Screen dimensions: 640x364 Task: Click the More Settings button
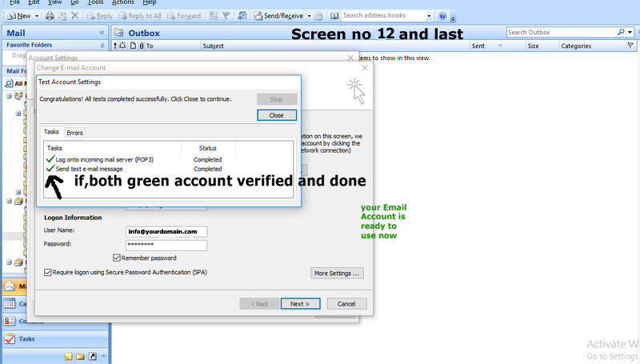pos(337,274)
